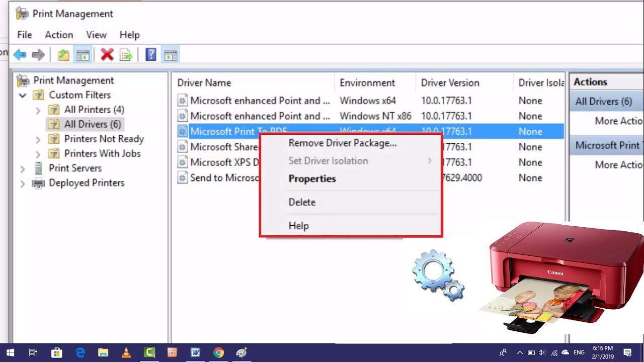The height and width of the screenshot is (362, 644).
Task: Click More Actions under Microsoft Print
Action: pyautogui.click(x=618, y=165)
